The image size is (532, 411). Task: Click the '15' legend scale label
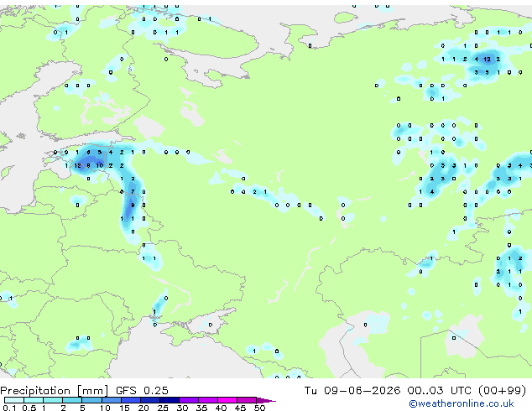click(124, 408)
